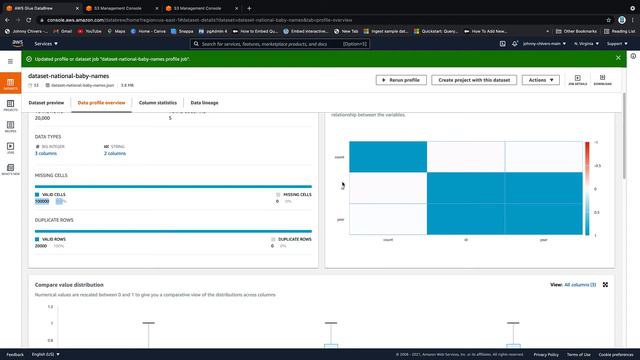640x360 pixels.
Task: Close the AWS Glue DataBrew browser tab
Action: pos(77,8)
